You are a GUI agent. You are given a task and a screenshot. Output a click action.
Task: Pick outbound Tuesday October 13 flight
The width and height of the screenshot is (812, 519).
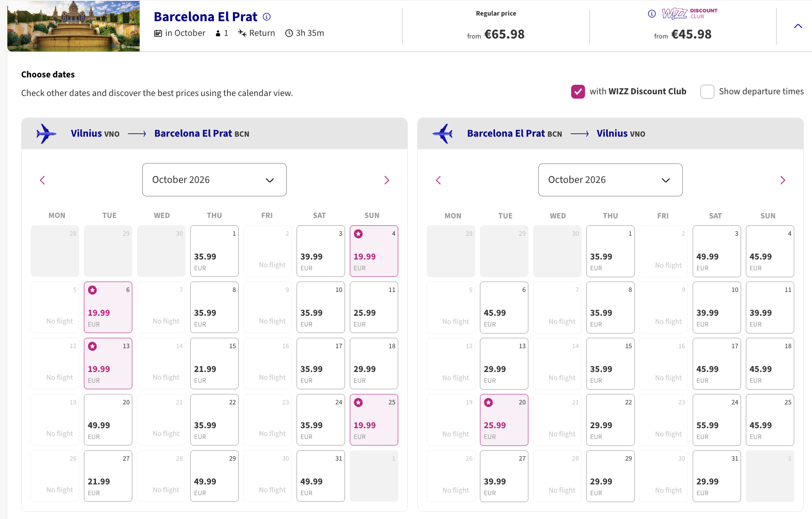click(108, 364)
